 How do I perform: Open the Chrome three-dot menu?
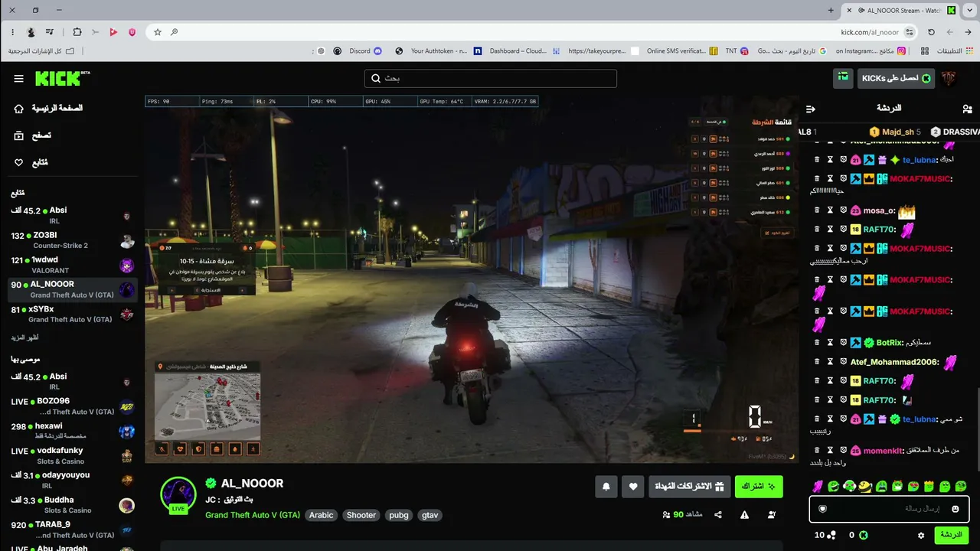[13, 32]
